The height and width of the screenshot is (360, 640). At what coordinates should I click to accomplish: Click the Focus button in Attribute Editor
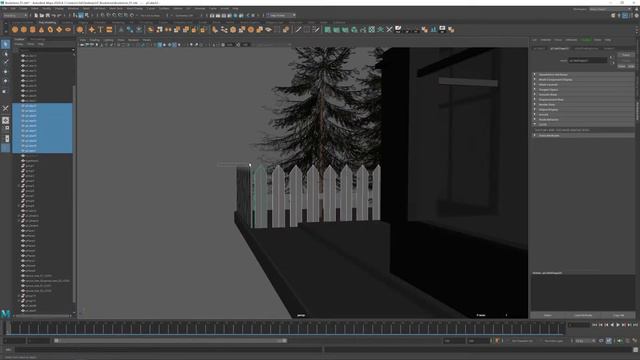click(626, 55)
